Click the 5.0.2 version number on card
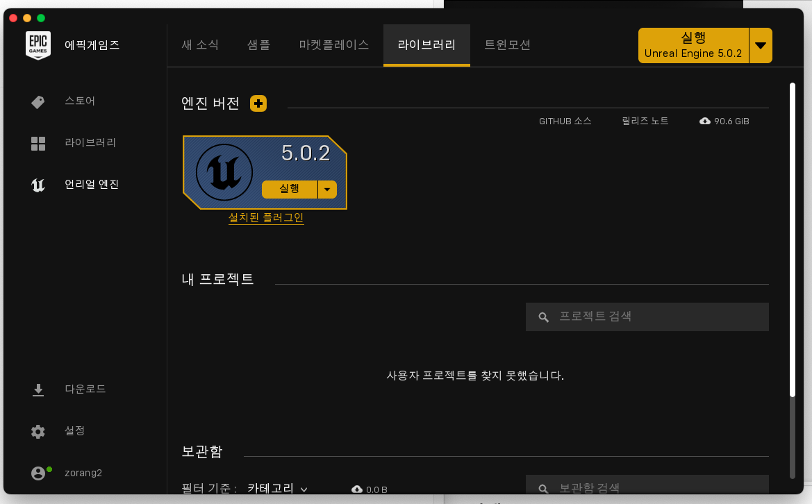The image size is (812, 504). pos(306,153)
